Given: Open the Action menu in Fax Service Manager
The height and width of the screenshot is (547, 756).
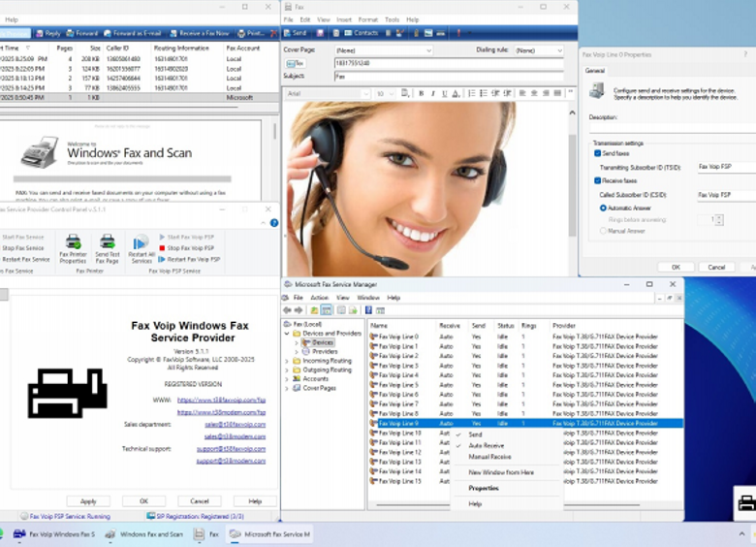Looking at the screenshot, I should pyautogui.click(x=319, y=298).
